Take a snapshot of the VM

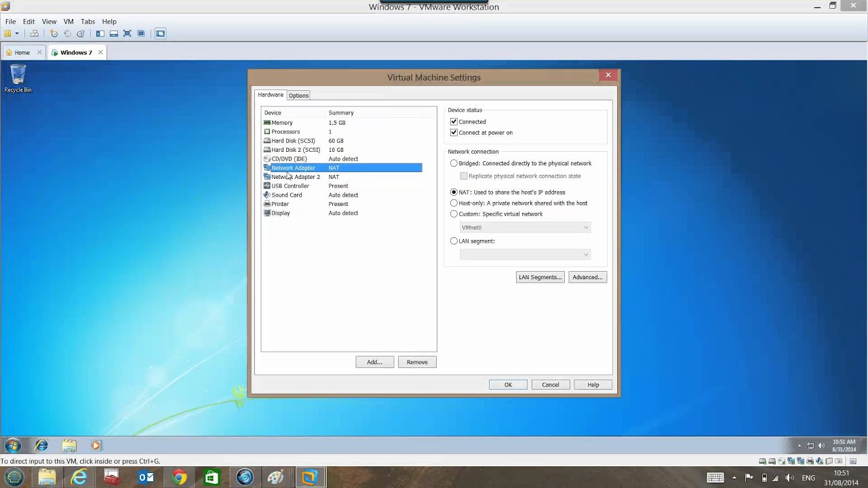click(54, 33)
